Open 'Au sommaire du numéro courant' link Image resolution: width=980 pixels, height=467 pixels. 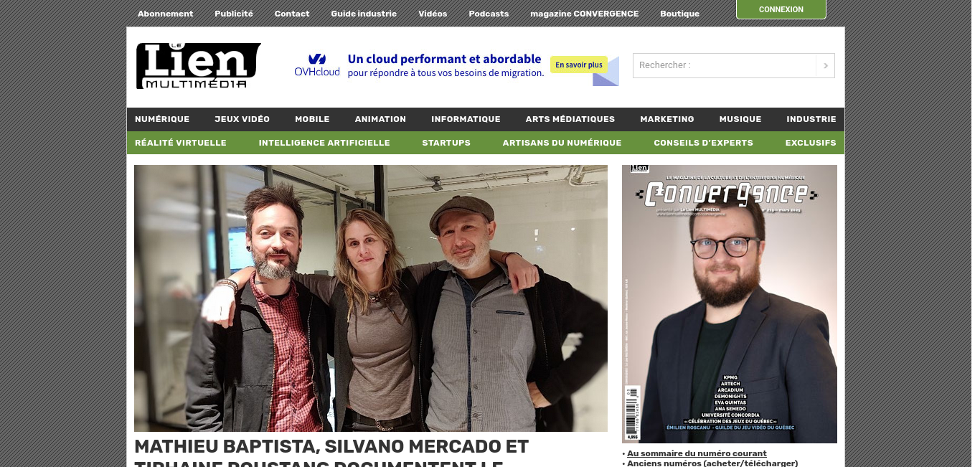point(697,453)
